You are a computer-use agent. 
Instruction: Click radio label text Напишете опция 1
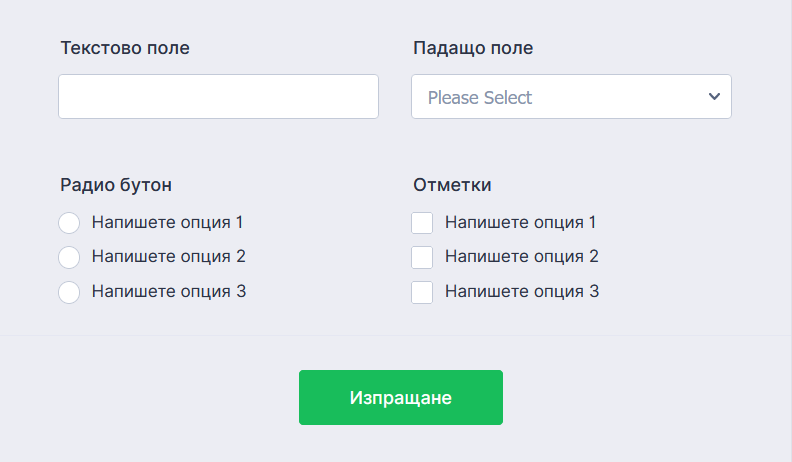168,222
